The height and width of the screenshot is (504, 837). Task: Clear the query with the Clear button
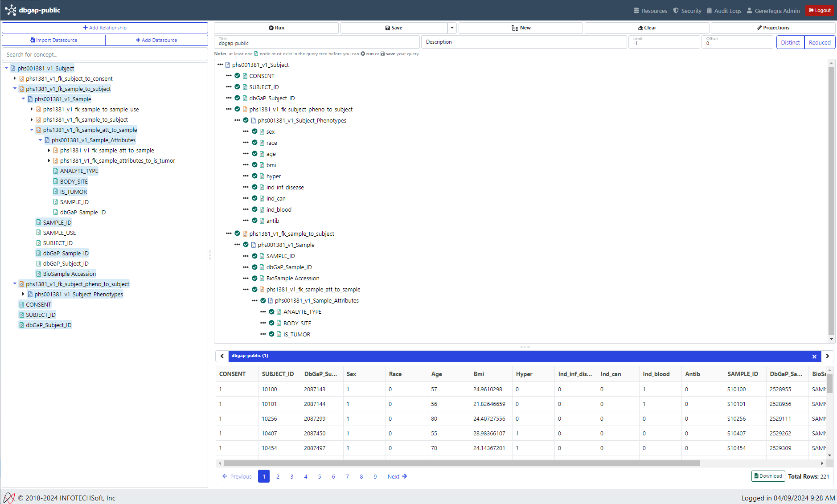coord(647,27)
